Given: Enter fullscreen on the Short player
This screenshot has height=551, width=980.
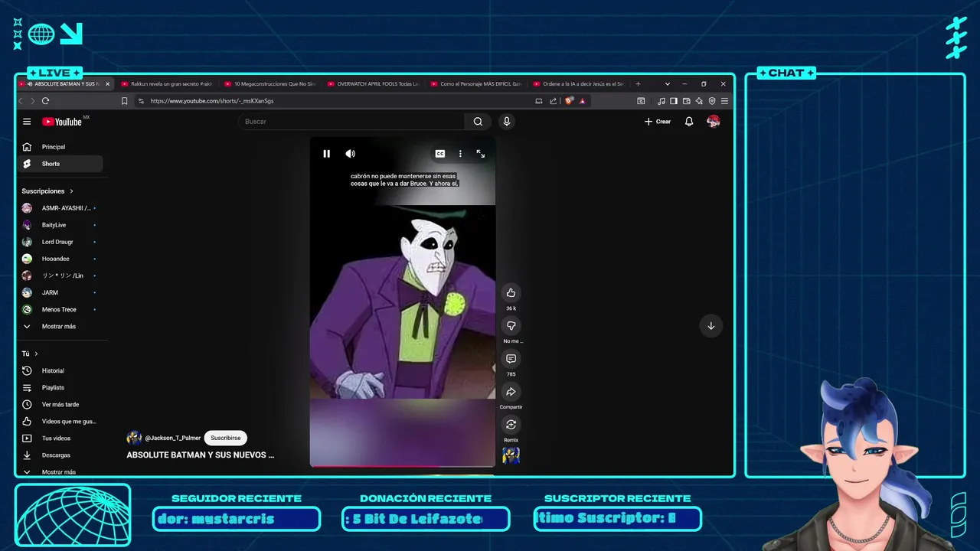Looking at the screenshot, I should (x=481, y=154).
